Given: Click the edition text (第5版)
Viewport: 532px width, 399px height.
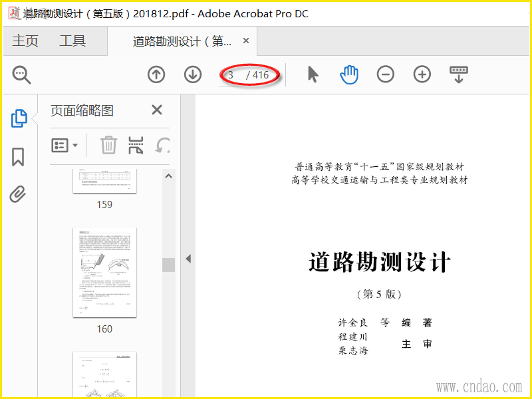Looking at the screenshot, I should click(379, 294).
